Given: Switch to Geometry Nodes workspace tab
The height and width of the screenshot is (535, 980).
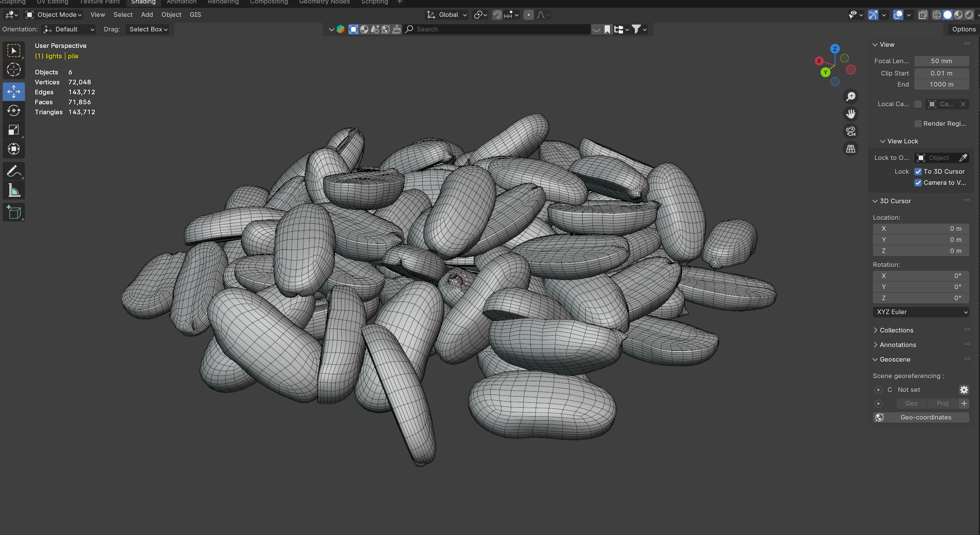Looking at the screenshot, I should (x=324, y=2).
